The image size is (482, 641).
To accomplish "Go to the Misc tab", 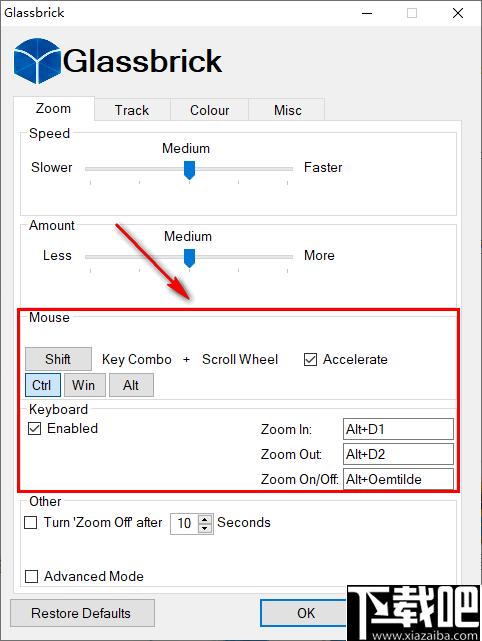I will click(287, 110).
